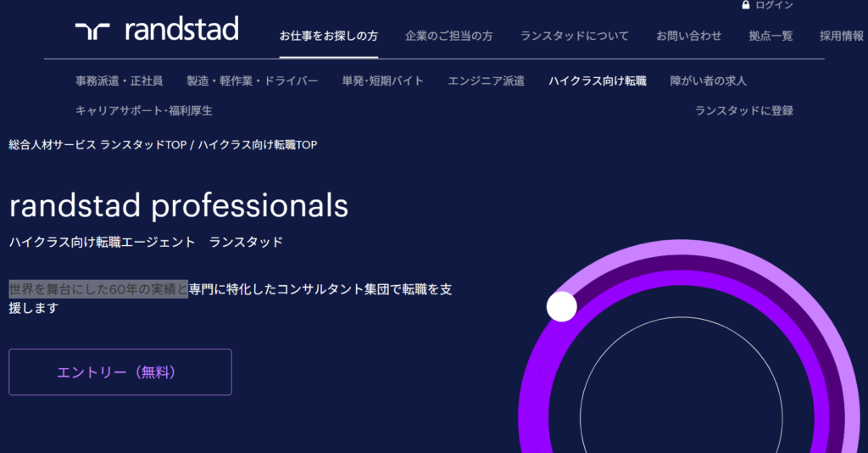Click the white dot on purple ring
This screenshot has width=868, height=453.
coord(561,306)
